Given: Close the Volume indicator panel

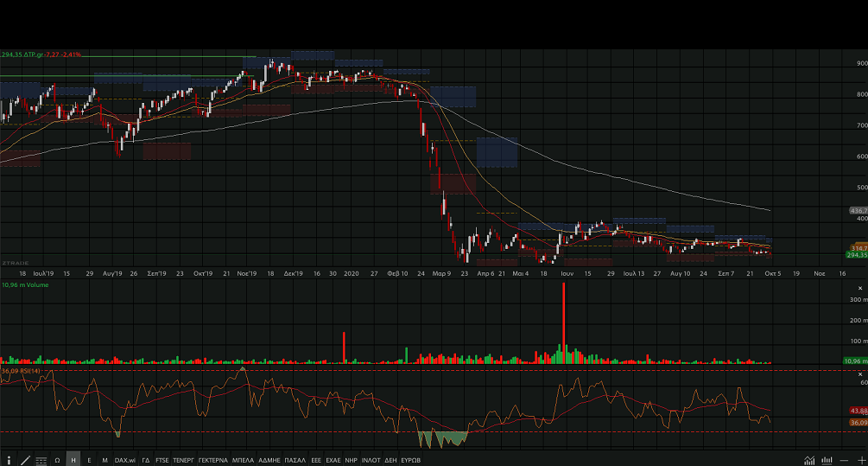Looking at the screenshot, I should pos(862,286).
